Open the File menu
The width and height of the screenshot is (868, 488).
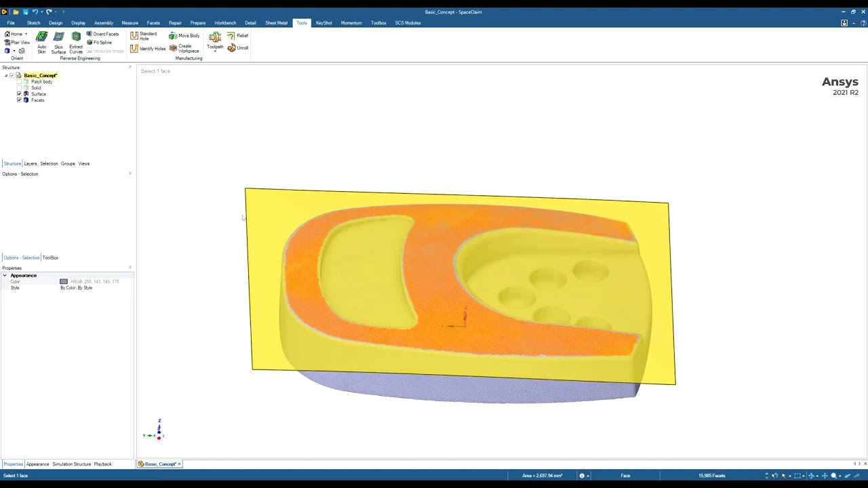pyautogui.click(x=11, y=23)
